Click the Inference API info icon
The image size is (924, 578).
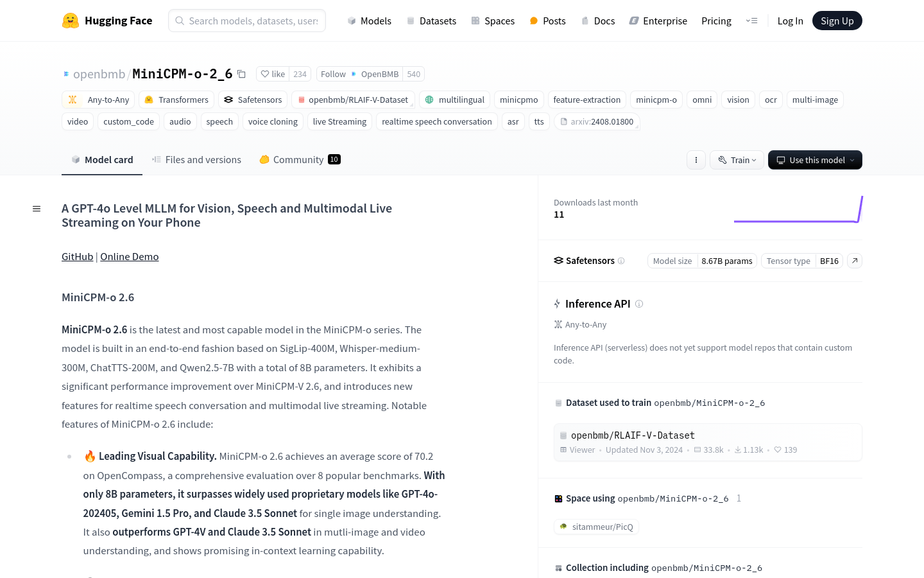click(x=639, y=304)
